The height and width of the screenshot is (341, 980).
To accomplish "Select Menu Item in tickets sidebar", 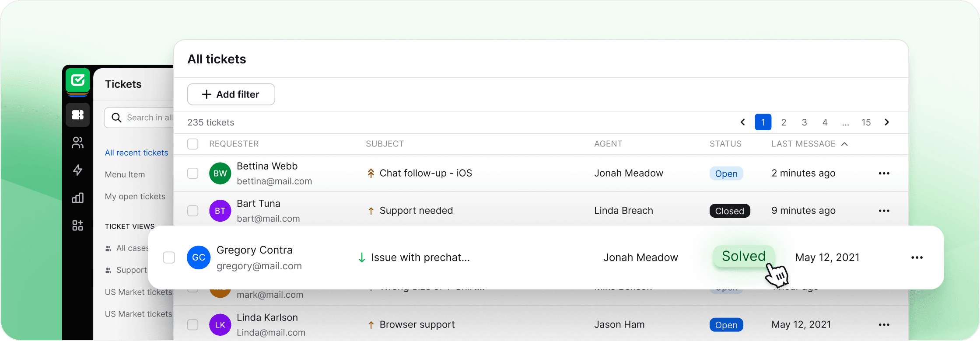I will point(125,174).
